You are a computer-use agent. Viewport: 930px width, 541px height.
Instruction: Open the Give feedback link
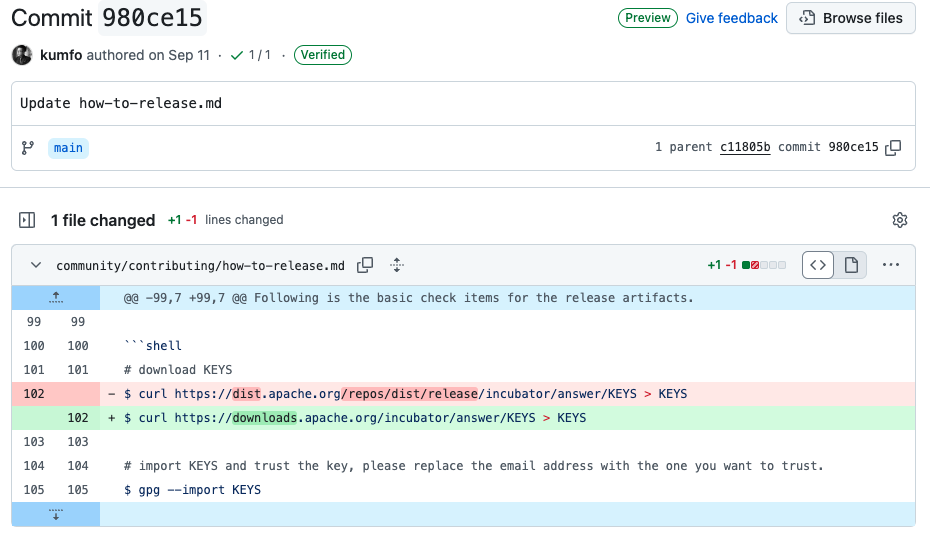731,18
